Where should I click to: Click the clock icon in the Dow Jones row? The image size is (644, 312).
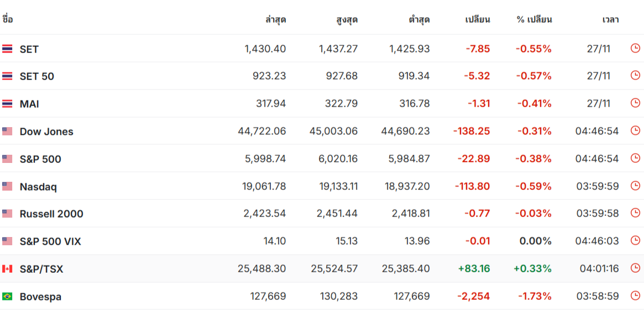(x=635, y=131)
